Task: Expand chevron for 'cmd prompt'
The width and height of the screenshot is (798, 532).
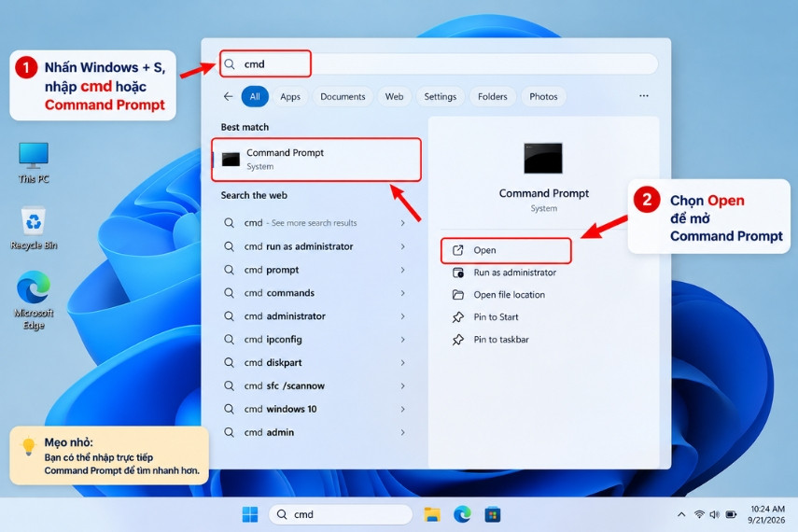Action: pyautogui.click(x=402, y=270)
